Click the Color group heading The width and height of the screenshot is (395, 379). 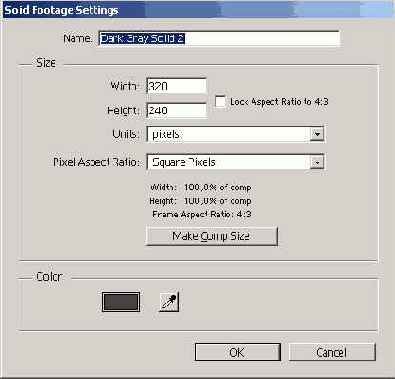pyautogui.click(x=49, y=276)
